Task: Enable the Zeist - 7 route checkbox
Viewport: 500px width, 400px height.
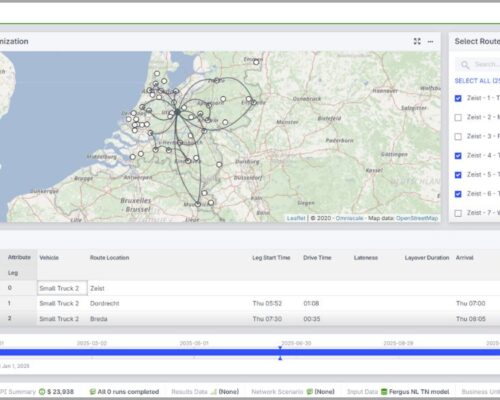Action: [x=458, y=213]
